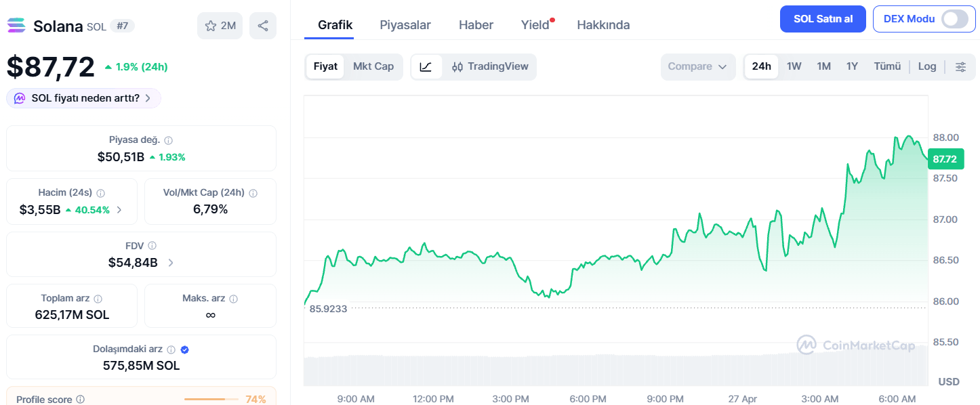
Task: Open info icon next to Profile score
Action: tap(81, 400)
